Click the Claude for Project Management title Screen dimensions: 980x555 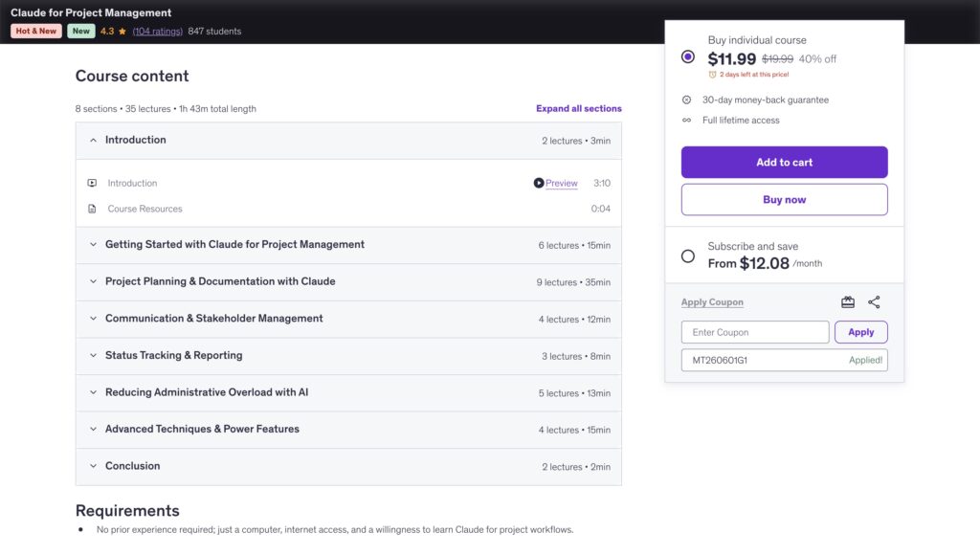(91, 12)
